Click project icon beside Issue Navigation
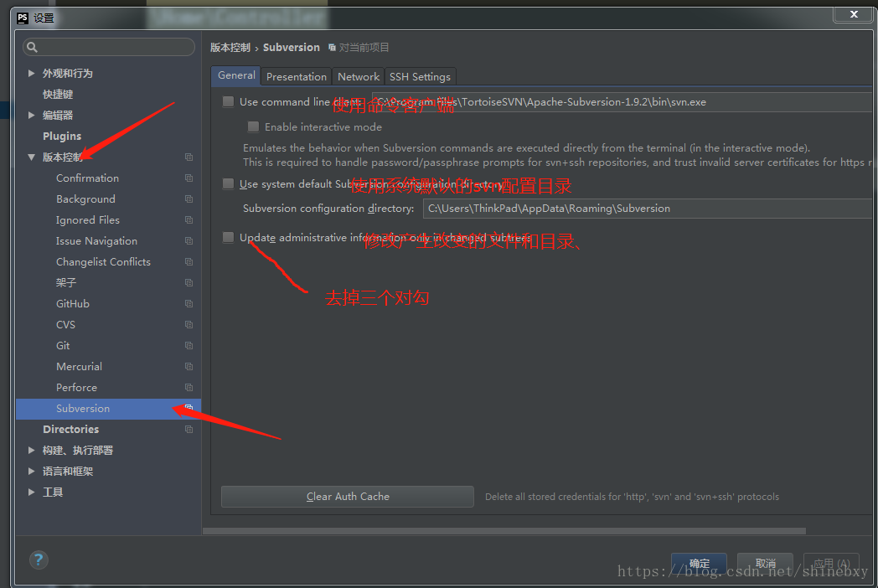Image resolution: width=878 pixels, height=588 pixels. (189, 240)
